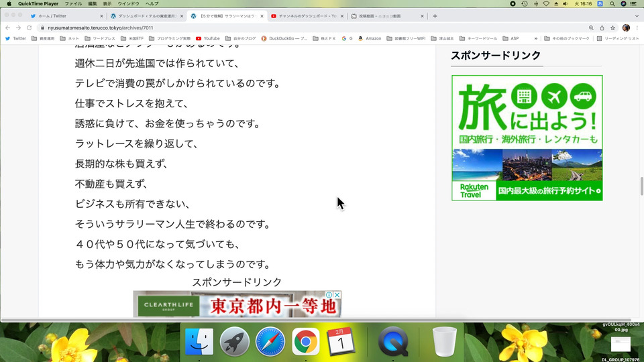This screenshot has width=644, height=362.
Task: Reload the current page
Action: pos(29,28)
